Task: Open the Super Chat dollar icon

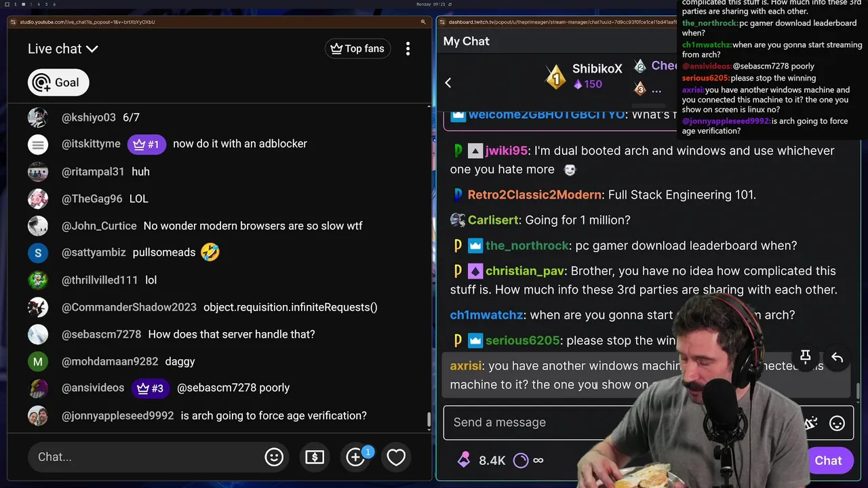Action: click(x=315, y=457)
